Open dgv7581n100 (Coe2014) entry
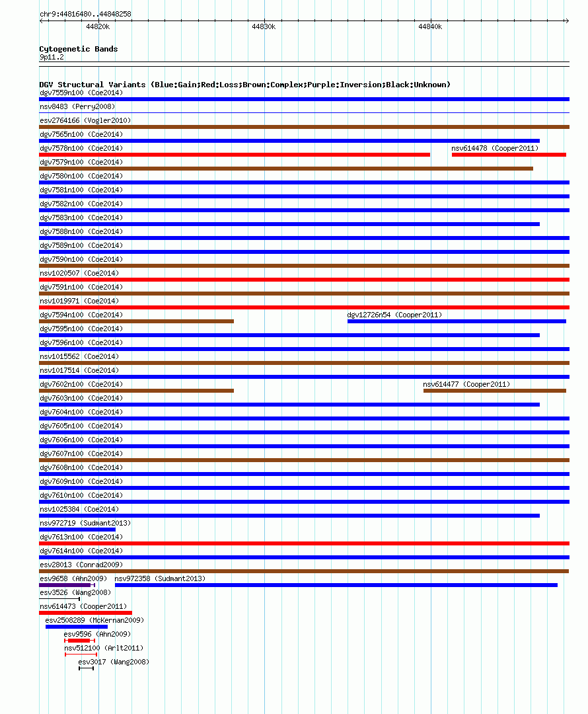 click(x=81, y=190)
